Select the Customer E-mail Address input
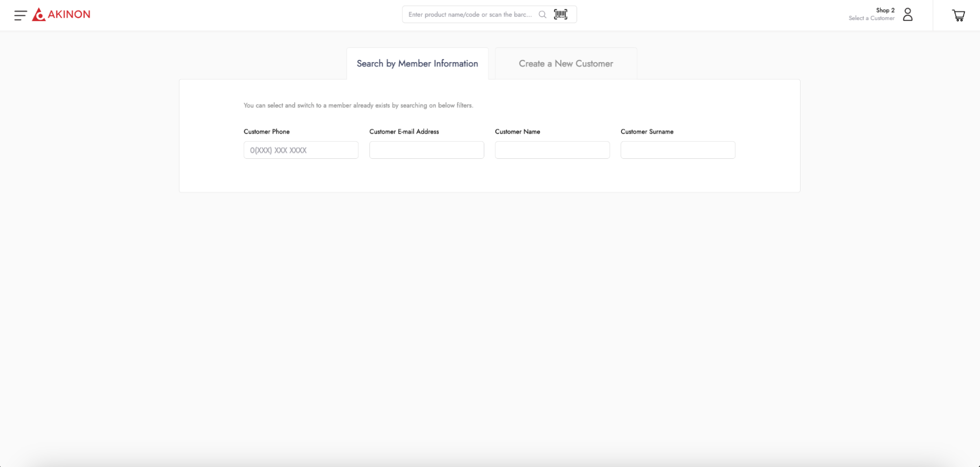Viewport: 980px width, 467px height. 427,150
